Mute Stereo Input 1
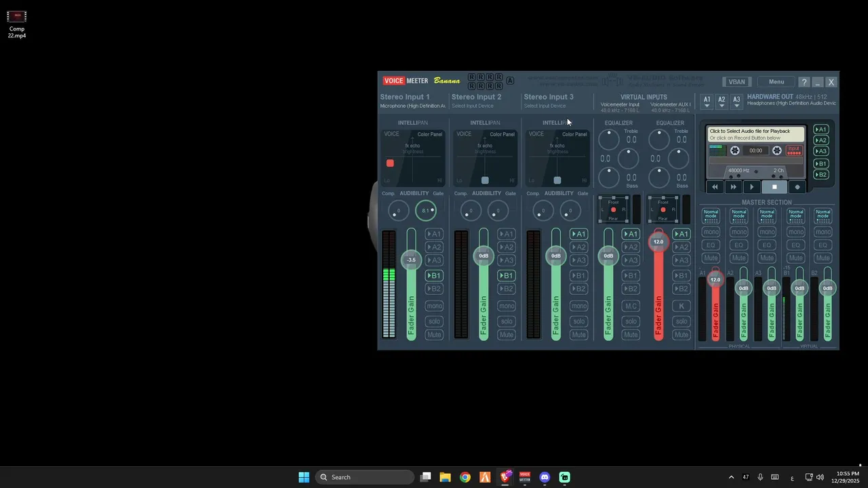Viewport: 868px width, 488px height. pos(434,335)
